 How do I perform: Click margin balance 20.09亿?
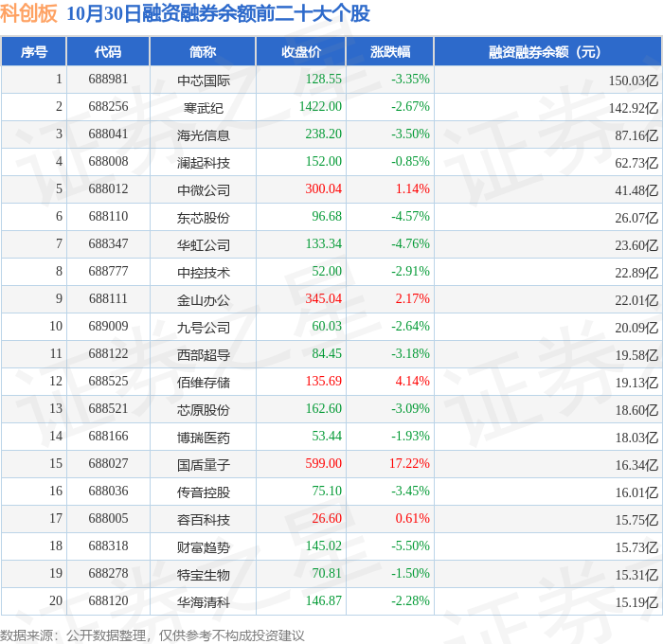click(636, 328)
